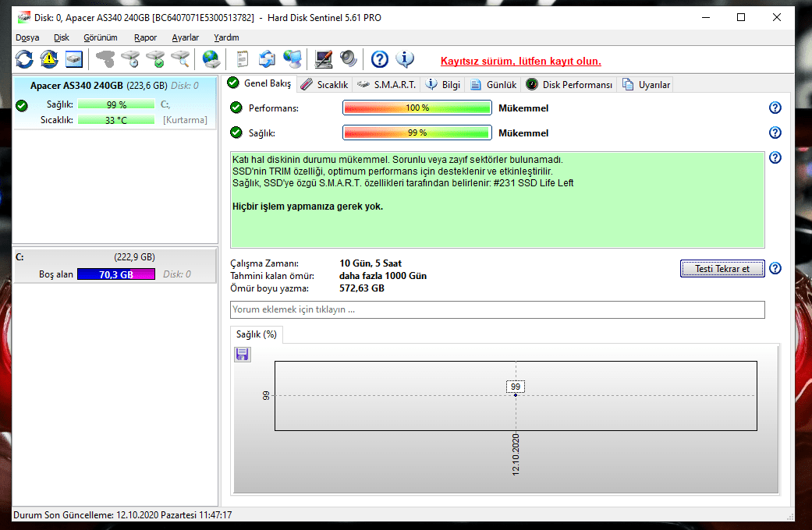
Task: Click the Boş alan 70,3 GB bar
Action: [x=116, y=274]
